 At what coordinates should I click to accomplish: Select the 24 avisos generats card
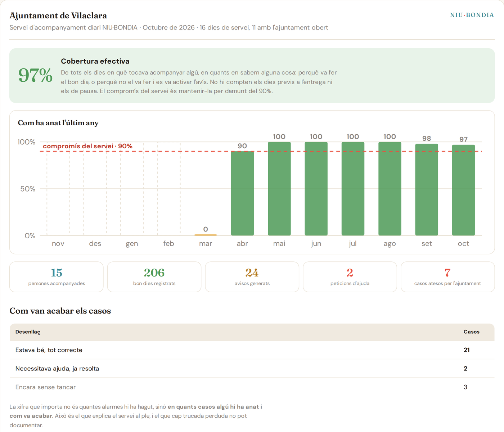[x=252, y=277]
